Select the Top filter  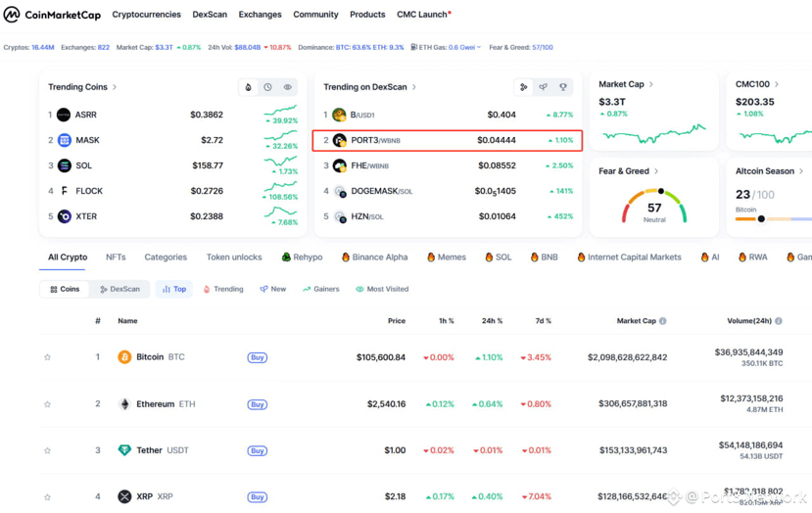[174, 290]
